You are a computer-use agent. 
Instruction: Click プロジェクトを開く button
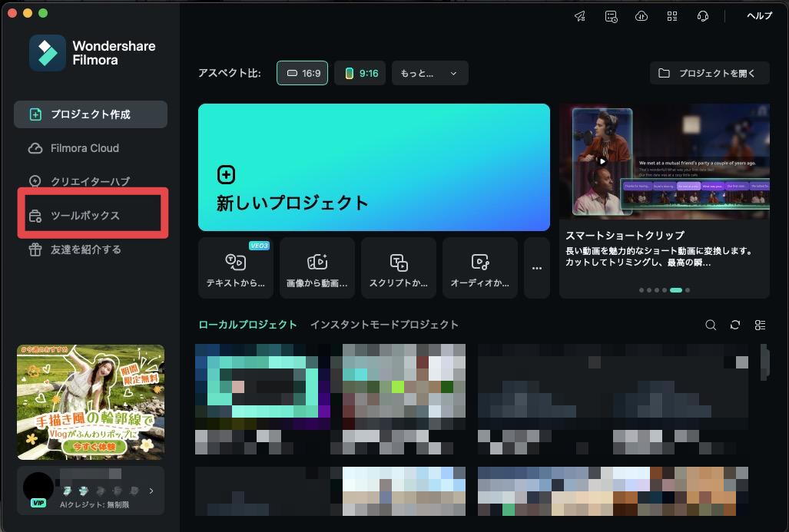[x=708, y=73]
